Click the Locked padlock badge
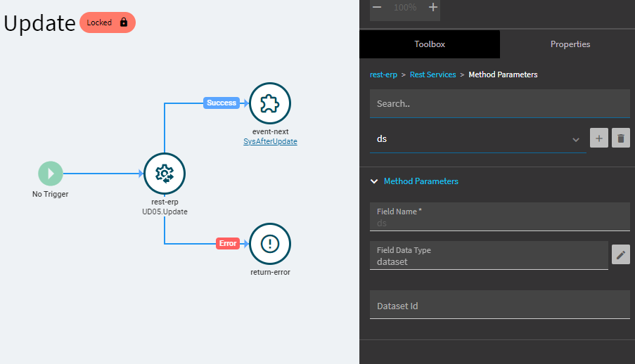Image resolution: width=635 pixels, height=364 pixels. pyautogui.click(x=108, y=22)
